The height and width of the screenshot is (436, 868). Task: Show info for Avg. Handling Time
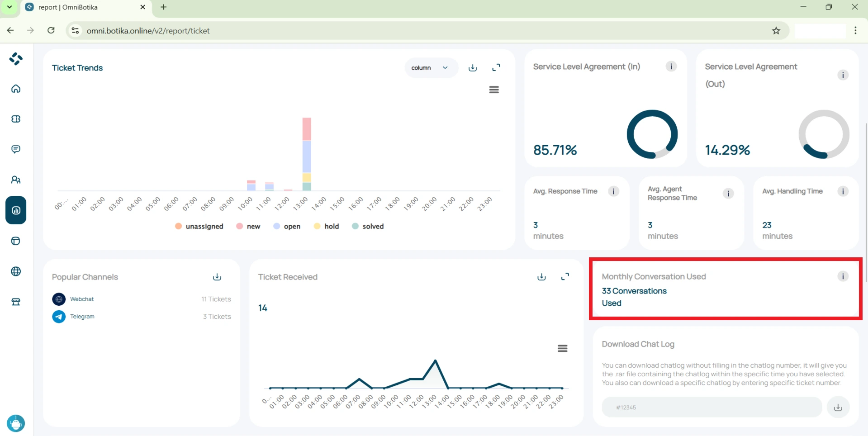coord(843,191)
